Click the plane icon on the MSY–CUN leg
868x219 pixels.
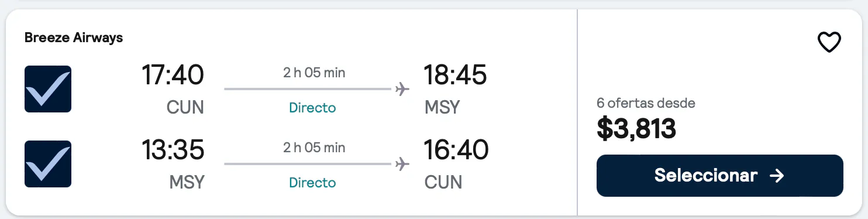click(x=402, y=164)
